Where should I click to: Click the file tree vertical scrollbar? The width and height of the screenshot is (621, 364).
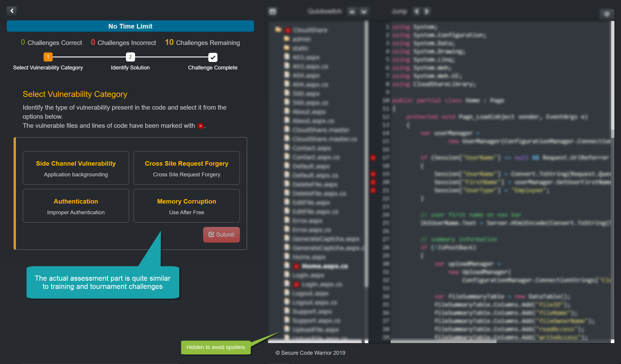[x=366, y=154]
